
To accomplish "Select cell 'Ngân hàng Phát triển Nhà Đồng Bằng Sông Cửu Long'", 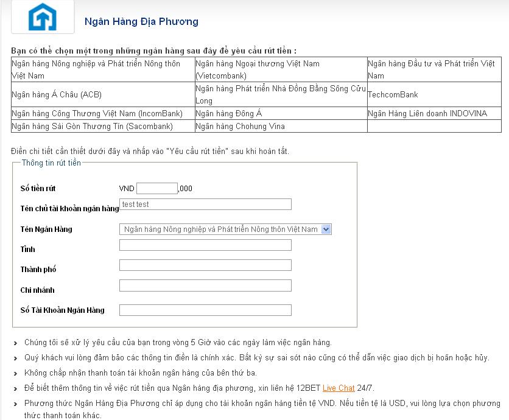I will click(281, 94).
